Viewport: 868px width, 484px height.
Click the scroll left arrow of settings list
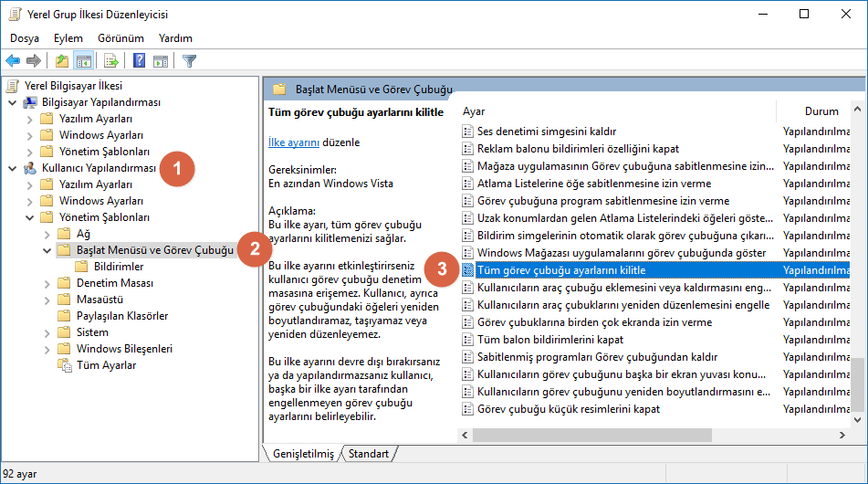coord(465,436)
